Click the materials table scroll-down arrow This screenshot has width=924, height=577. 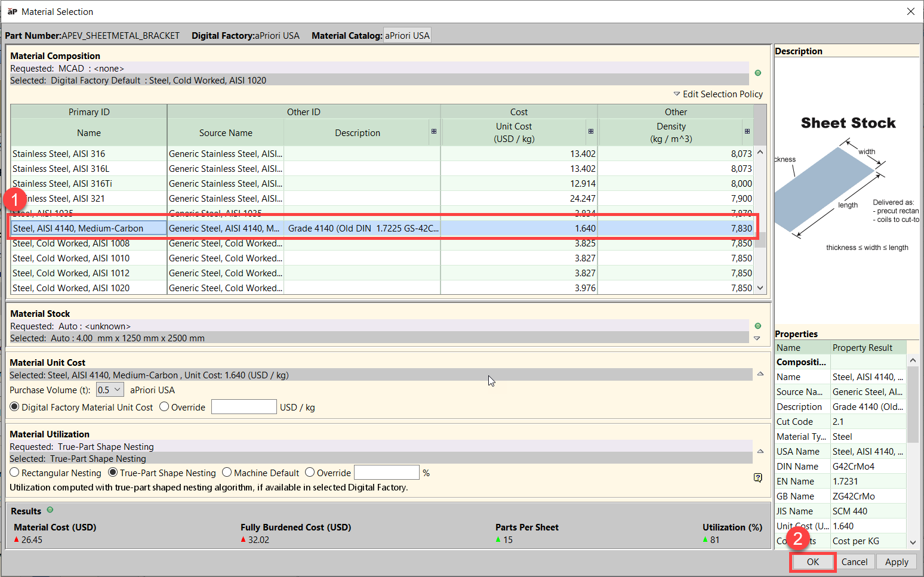[760, 288]
